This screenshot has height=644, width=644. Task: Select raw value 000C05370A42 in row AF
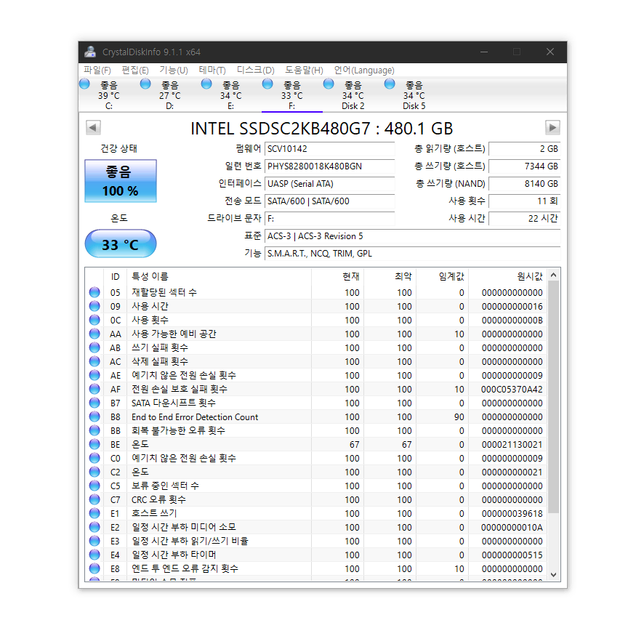tap(512, 390)
